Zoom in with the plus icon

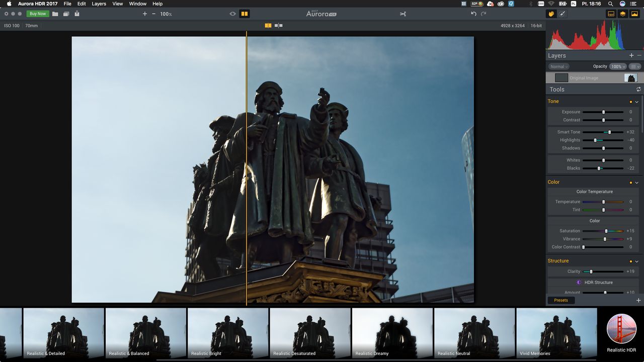tap(145, 14)
